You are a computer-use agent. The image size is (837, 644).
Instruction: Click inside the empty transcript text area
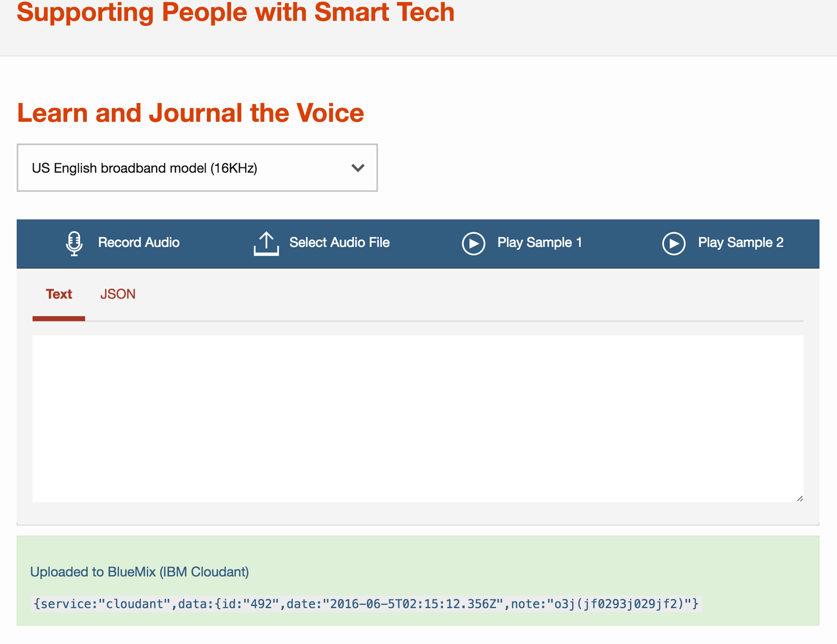point(417,417)
